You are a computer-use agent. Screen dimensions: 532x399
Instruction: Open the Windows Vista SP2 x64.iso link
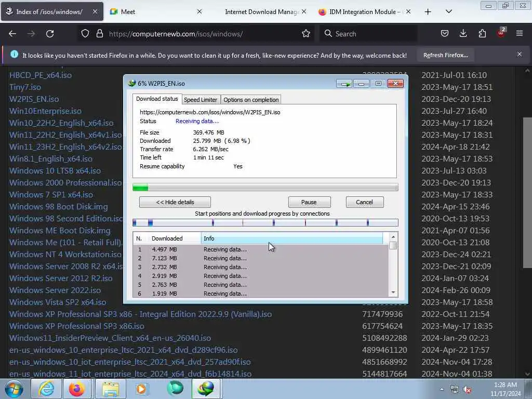[x=58, y=302]
